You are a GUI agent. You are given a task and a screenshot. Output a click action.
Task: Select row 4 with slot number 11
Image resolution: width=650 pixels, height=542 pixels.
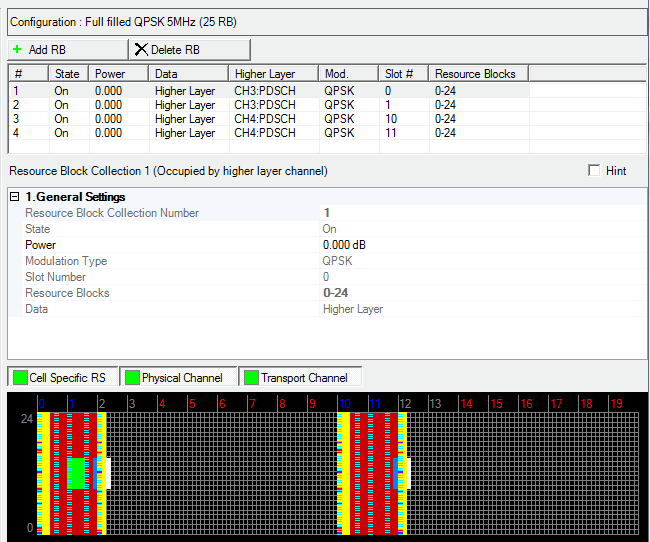(x=200, y=133)
